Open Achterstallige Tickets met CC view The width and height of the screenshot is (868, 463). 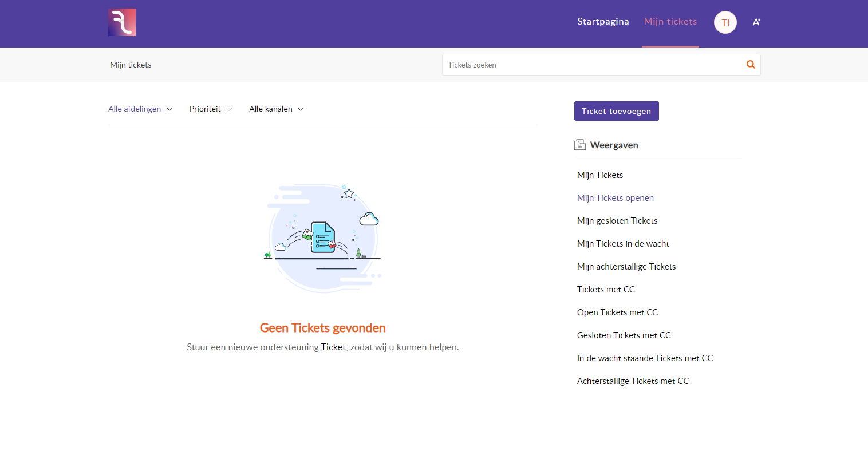click(x=633, y=381)
